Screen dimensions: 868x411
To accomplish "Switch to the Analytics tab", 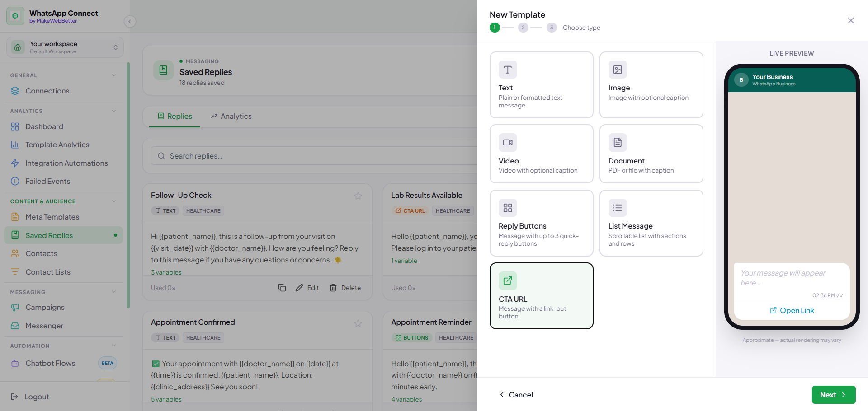I will [x=231, y=117].
